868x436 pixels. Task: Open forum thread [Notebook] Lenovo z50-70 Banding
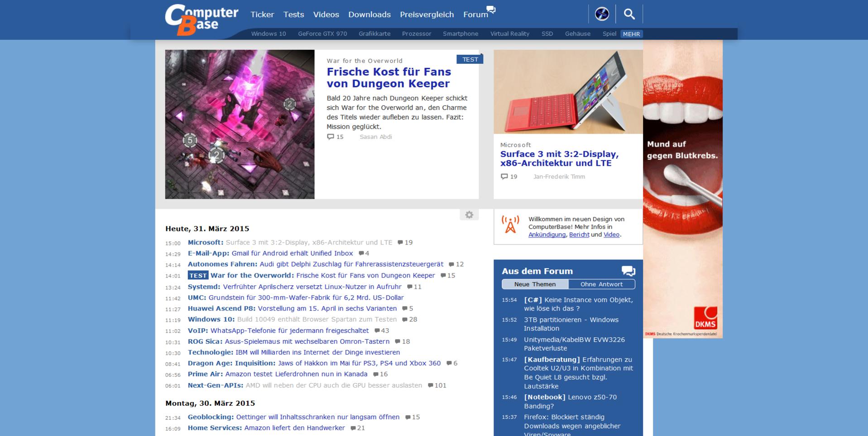(x=570, y=402)
